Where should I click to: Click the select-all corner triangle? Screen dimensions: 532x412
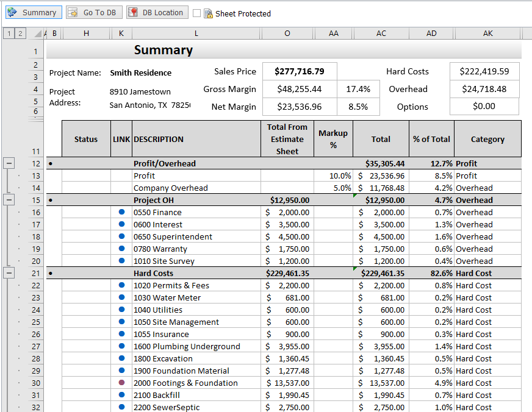[x=38, y=33]
